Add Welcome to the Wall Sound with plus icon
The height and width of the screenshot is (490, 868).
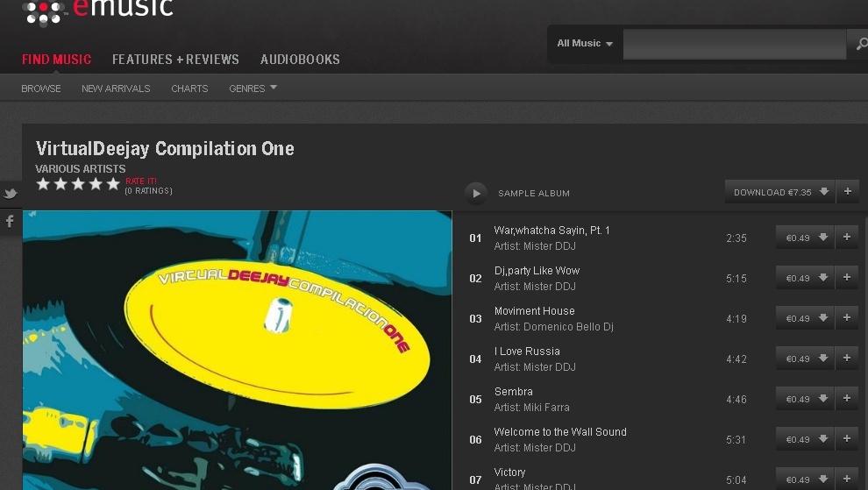(x=846, y=439)
